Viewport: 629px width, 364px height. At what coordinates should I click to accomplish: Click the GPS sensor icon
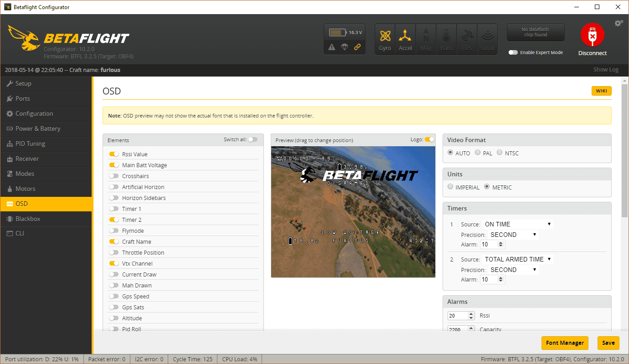(467, 39)
